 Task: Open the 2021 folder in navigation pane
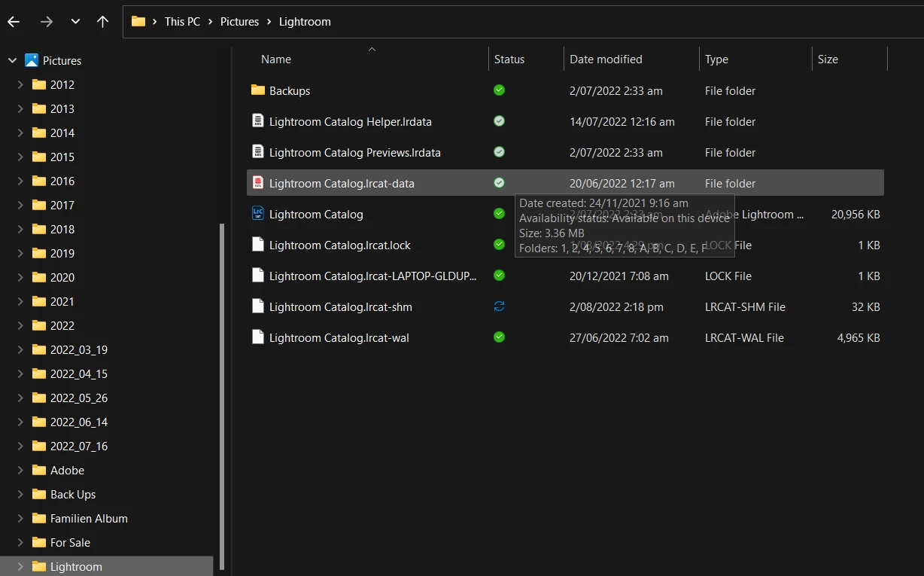[62, 302]
